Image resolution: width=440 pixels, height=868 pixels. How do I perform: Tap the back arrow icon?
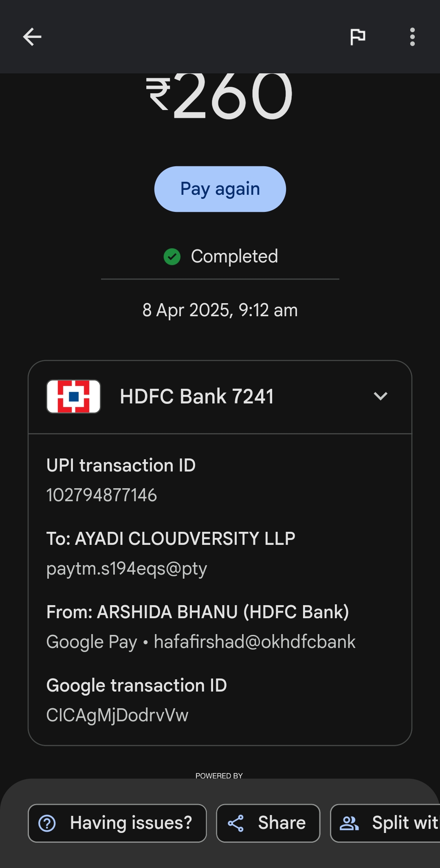tap(32, 37)
